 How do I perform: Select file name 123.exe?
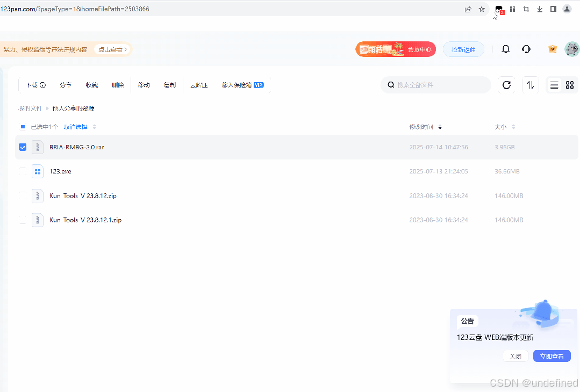pyautogui.click(x=60, y=171)
